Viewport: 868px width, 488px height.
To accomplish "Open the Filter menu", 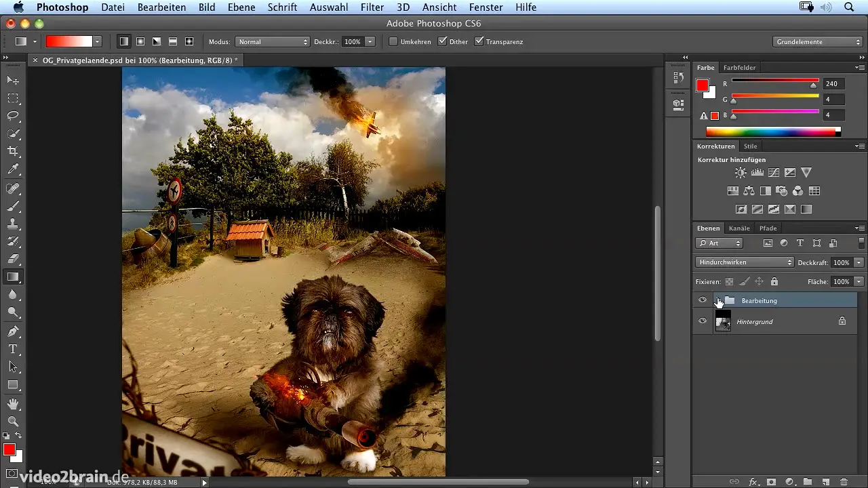I will [x=372, y=7].
